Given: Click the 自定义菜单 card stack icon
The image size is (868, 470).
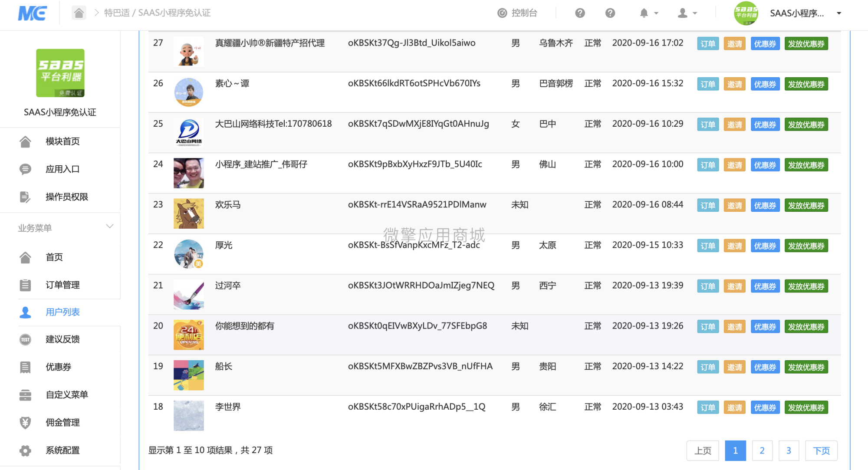Looking at the screenshot, I should click(x=25, y=395).
